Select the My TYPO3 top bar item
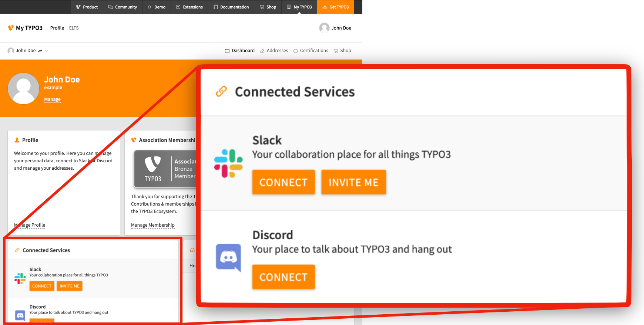 point(299,7)
